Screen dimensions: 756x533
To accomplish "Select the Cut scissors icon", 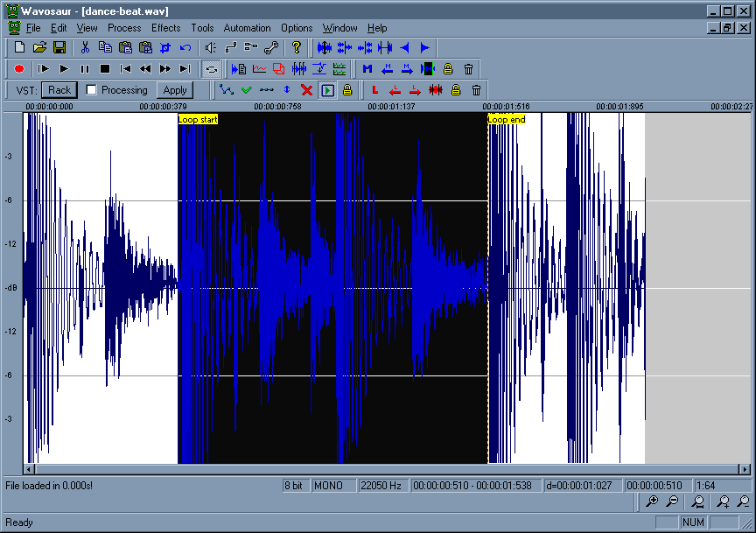I will [86, 47].
